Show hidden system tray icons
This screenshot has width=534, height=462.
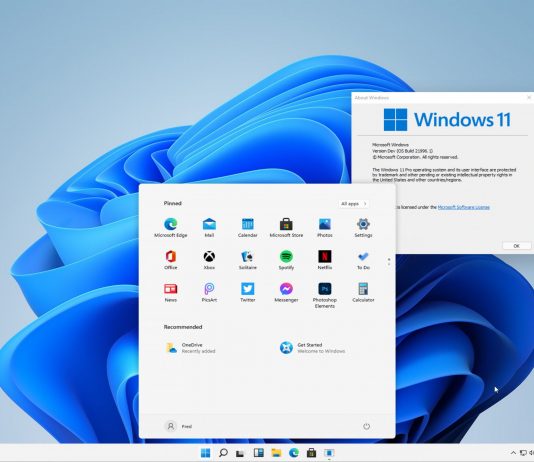pos(513,453)
